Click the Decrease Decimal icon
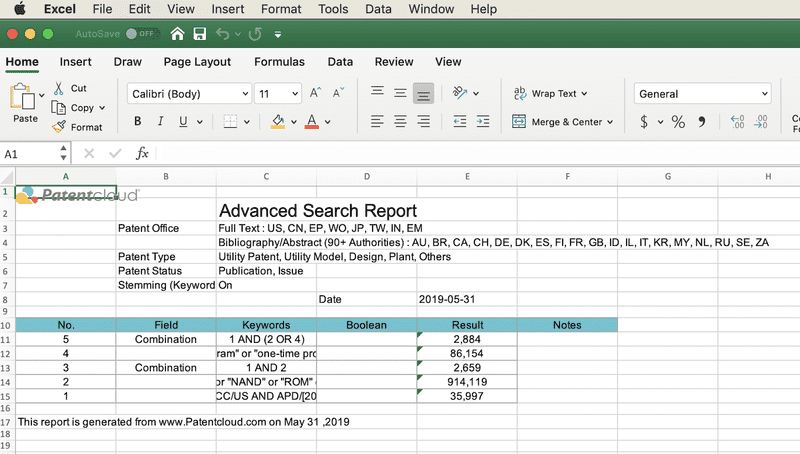The image size is (800, 454). pos(761,122)
